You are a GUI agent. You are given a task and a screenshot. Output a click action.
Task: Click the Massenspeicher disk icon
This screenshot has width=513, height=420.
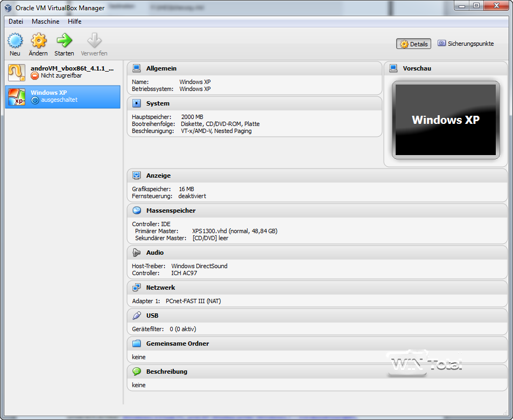coord(136,210)
